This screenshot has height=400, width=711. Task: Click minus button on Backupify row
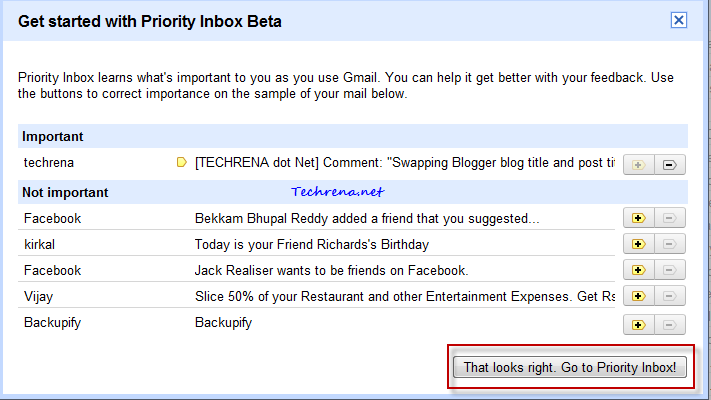pos(670,325)
